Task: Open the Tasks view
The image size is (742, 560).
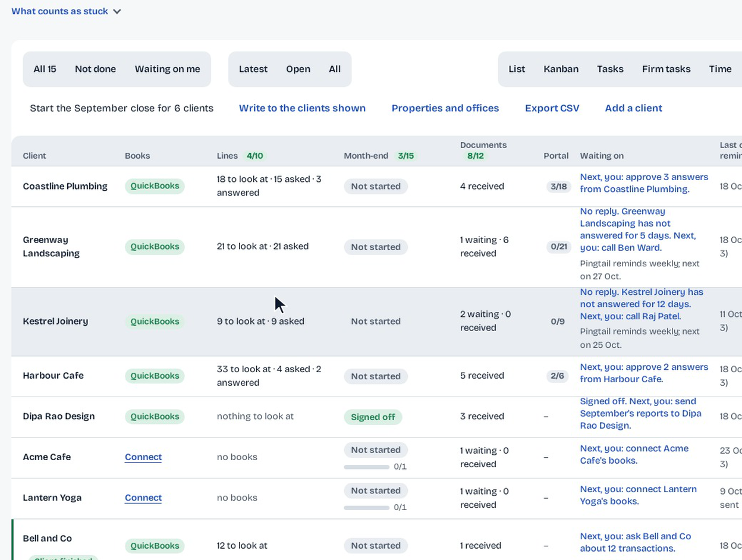Action: 610,69
